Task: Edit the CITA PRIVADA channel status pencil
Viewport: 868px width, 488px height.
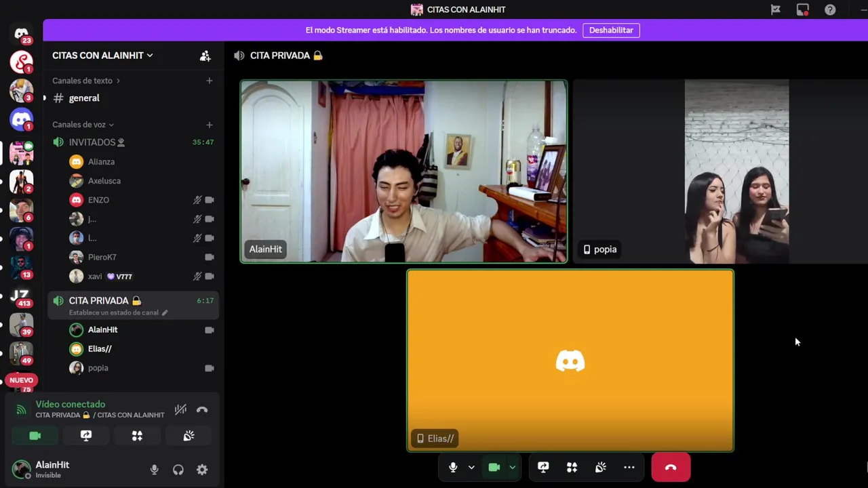Action: point(164,312)
